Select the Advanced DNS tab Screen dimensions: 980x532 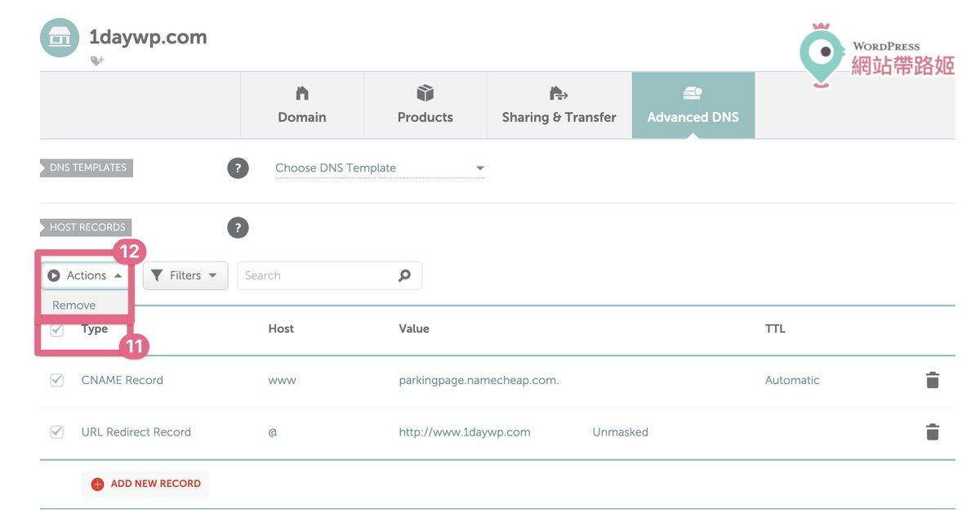693,105
